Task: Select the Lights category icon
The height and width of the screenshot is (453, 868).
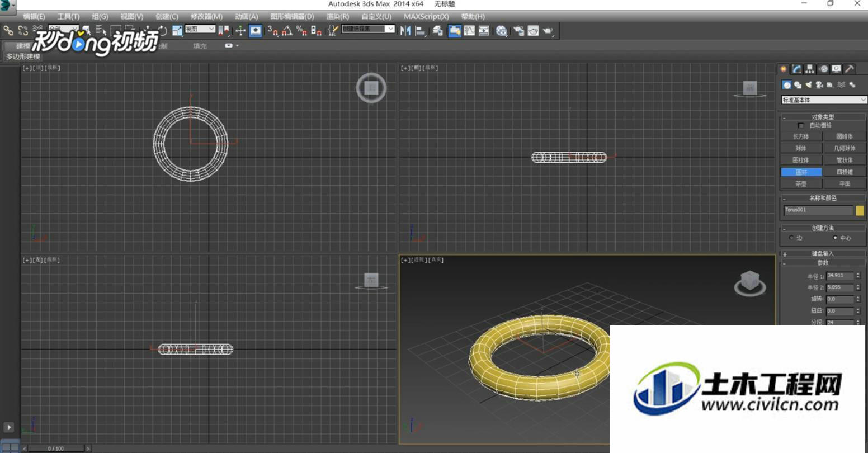Action: 809,85
